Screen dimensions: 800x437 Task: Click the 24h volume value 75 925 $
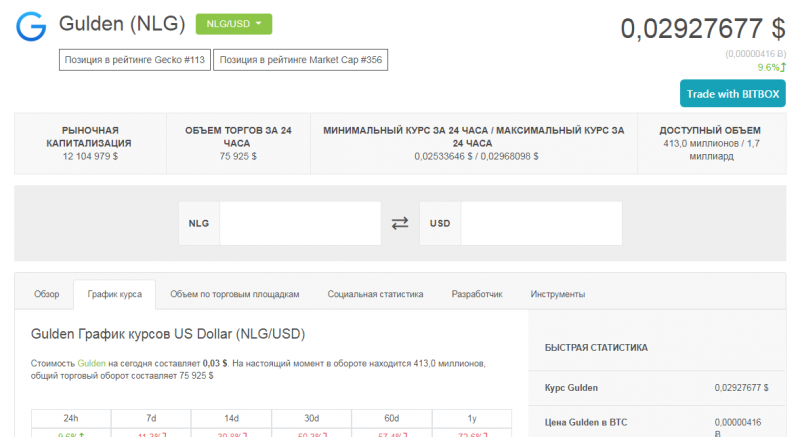238,157
